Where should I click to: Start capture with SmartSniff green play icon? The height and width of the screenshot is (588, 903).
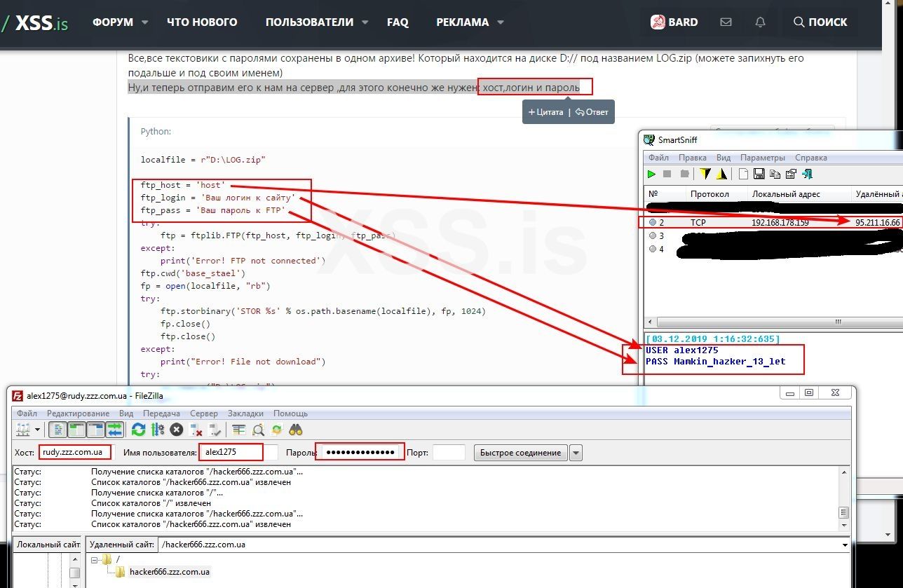(652, 174)
